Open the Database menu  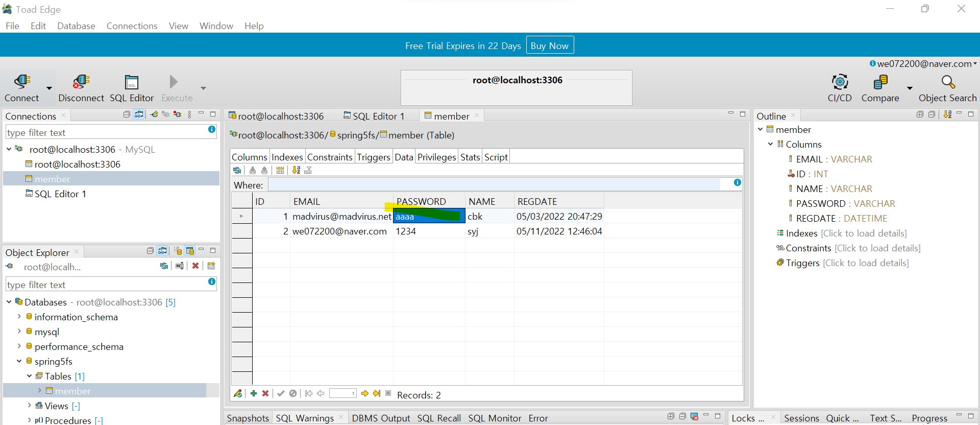click(76, 26)
